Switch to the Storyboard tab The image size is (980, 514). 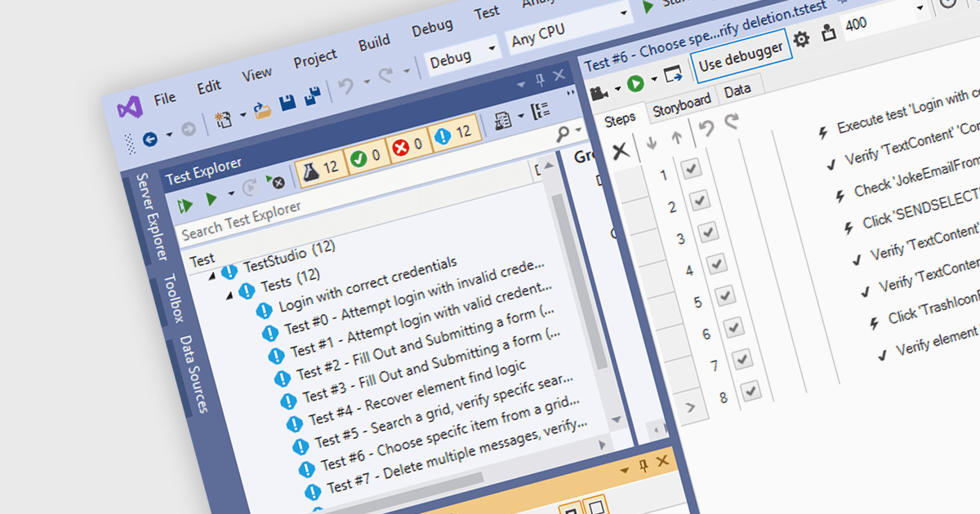pyautogui.click(x=681, y=104)
